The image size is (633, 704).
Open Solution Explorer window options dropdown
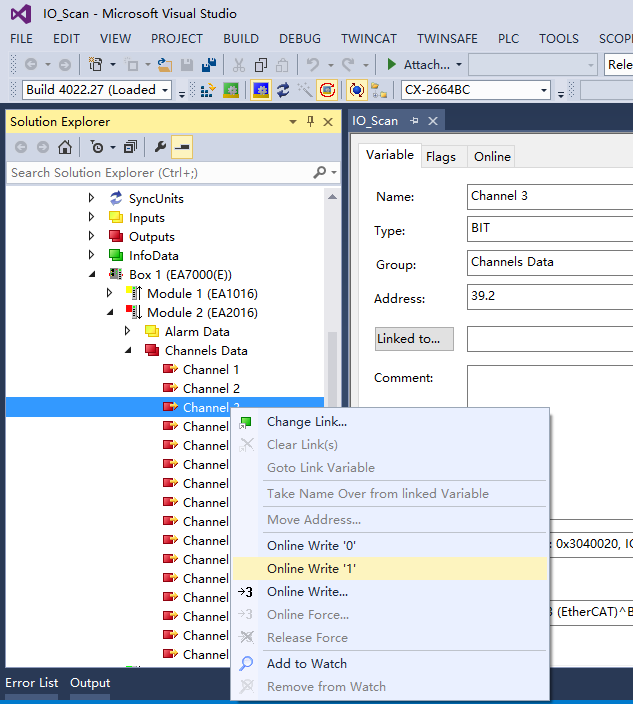(x=293, y=122)
